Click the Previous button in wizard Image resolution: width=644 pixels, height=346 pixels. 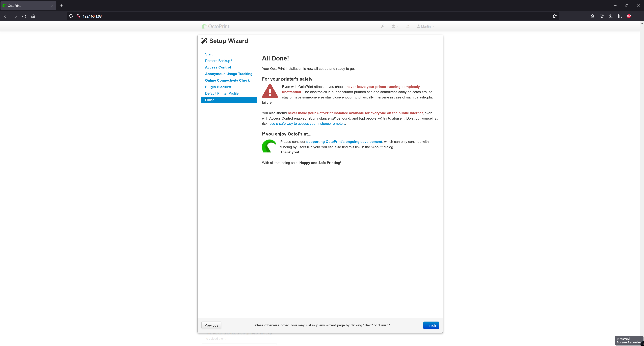(211, 325)
